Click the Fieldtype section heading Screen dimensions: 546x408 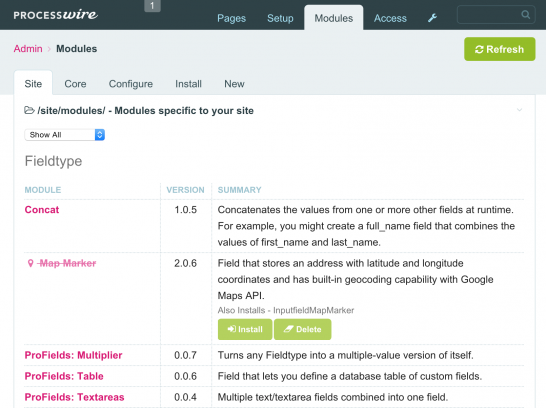(53, 161)
